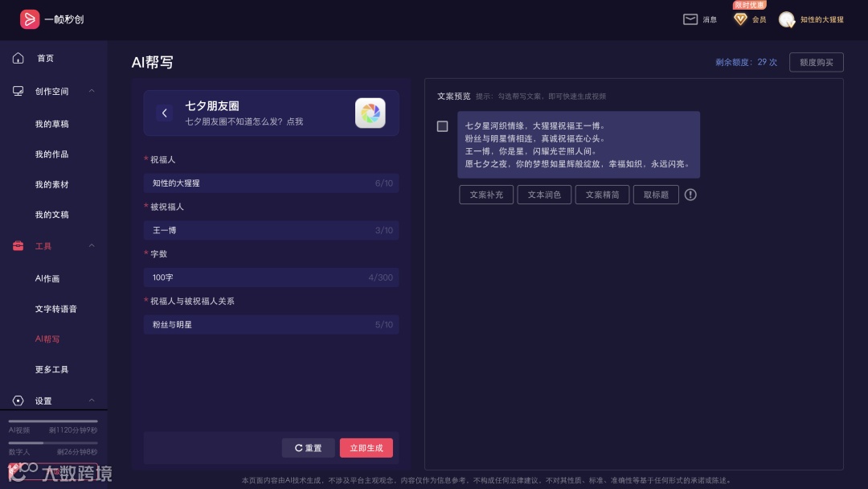Click the 工具 toolbox icon
The height and width of the screenshot is (489, 868).
[x=18, y=246]
